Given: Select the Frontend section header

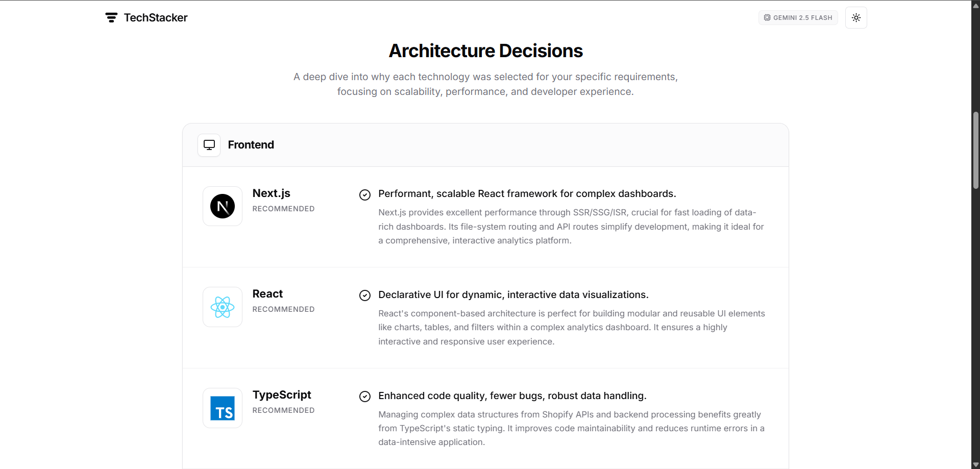Looking at the screenshot, I should coord(485,144).
